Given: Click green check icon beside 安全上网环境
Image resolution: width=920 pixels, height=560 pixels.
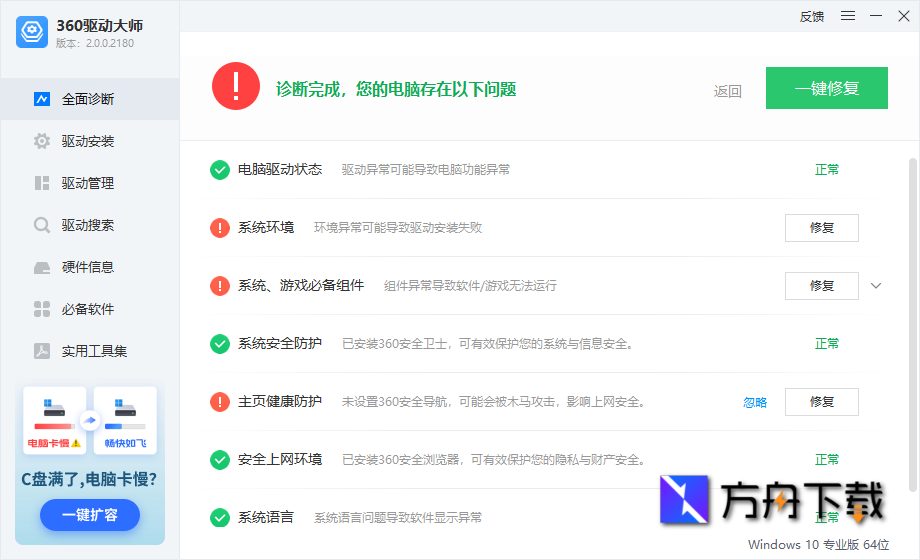Looking at the screenshot, I should pos(220,460).
